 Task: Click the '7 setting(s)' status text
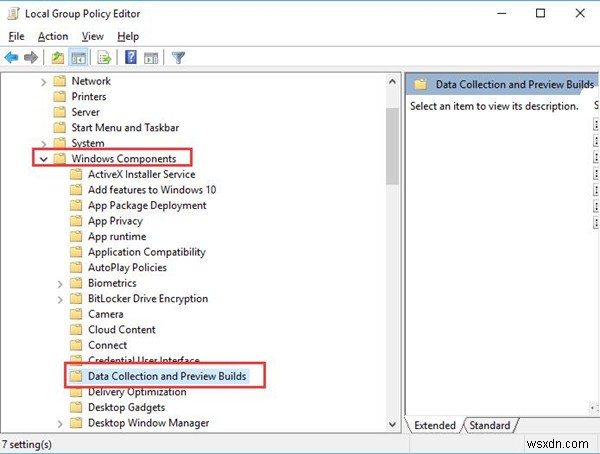(27, 444)
